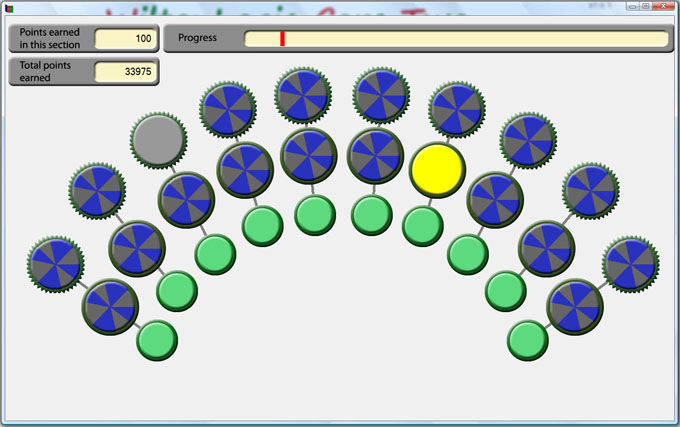Click the total points earned value 33975
This screenshot has height=427, width=680.
point(124,72)
